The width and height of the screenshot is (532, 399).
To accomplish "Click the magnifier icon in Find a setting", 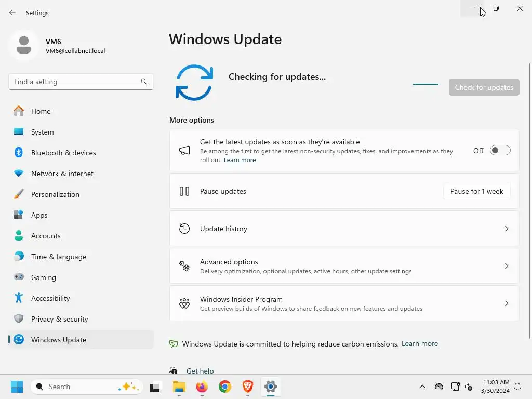I will coord(144,82).
